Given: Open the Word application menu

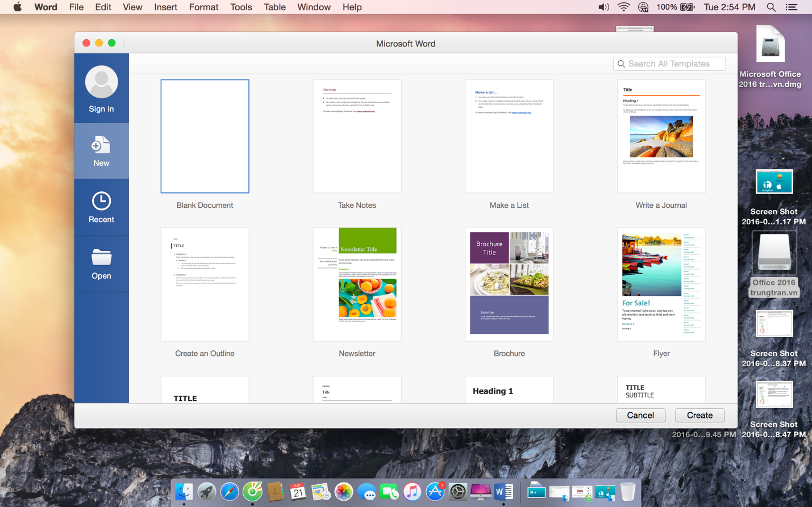Looking at the screenshot, I should pos(45,7).
